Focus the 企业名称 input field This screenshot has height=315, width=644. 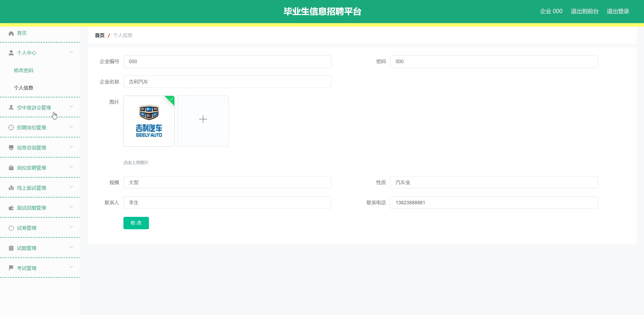[x=227, y=82]
